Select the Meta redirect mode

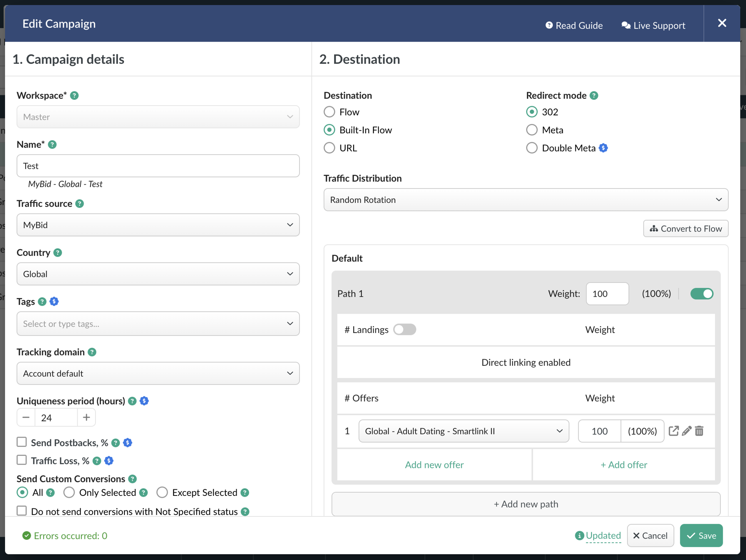[x=532, y=130]
